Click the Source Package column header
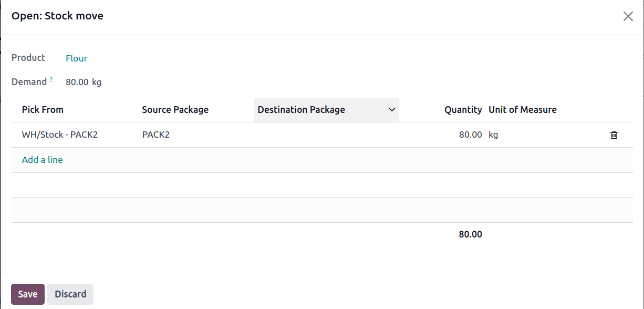The image size is (644, 309). coord(175,110)
